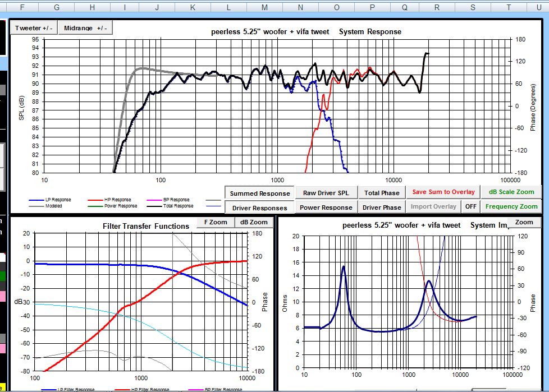Screen dimensions: 549x392
Task: Show the Raw Driver SPL view
Action: [326, 193]
